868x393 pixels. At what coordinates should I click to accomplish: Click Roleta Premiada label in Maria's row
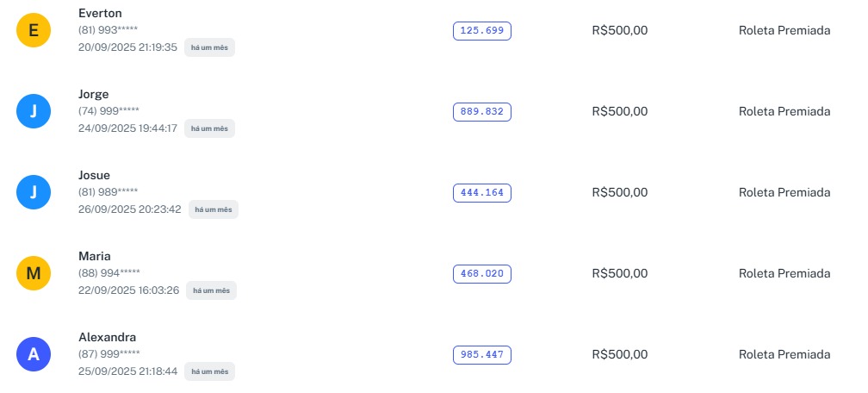coord(784,273)
